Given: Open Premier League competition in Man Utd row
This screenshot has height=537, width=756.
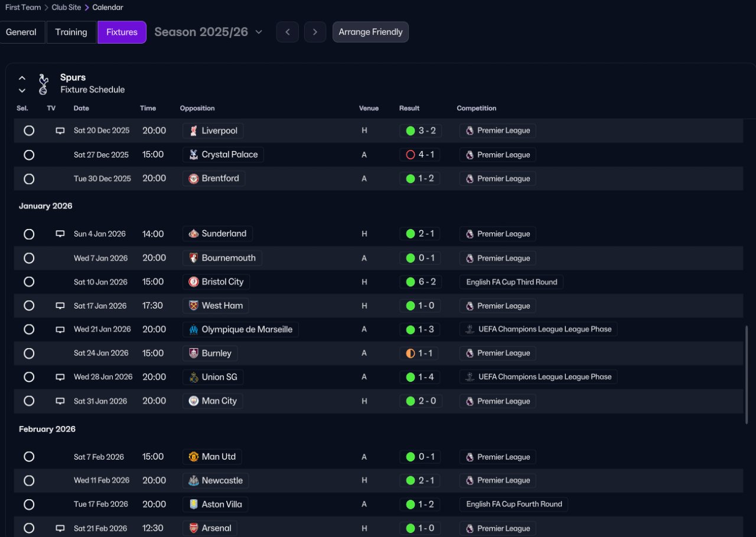Looking at the screenshot, I should [498, 457].
